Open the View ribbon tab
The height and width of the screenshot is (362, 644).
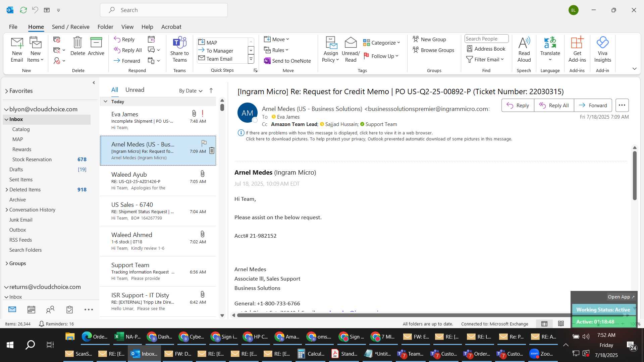127,27
